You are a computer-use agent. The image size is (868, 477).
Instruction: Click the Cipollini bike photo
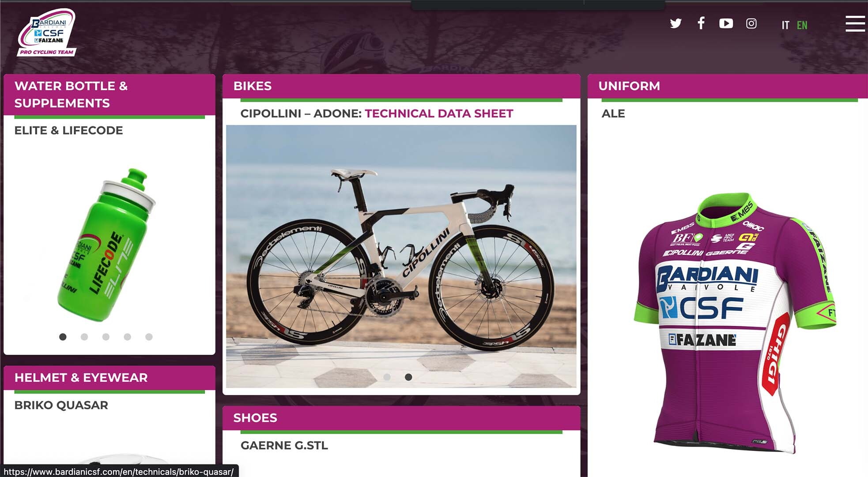pos(401,256)
